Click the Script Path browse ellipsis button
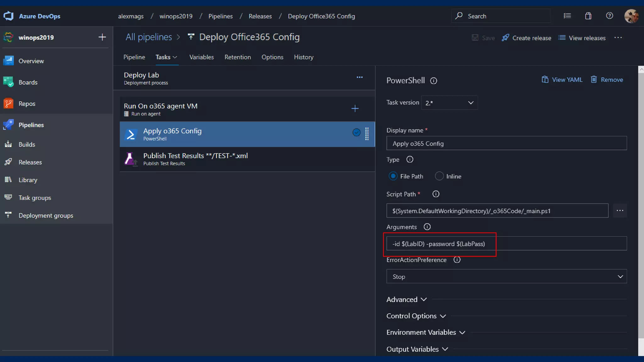Screen dimensions: 644x362 (620, 211)
